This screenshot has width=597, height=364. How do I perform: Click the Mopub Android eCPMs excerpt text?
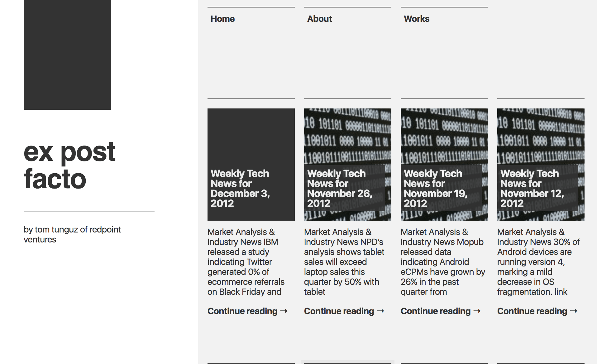[x=443, y=262]
